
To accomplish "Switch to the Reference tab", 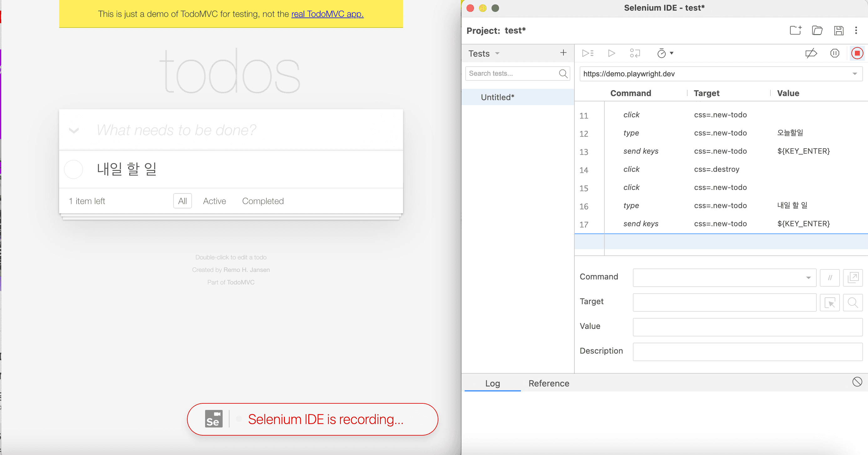I will click(548, 383).
